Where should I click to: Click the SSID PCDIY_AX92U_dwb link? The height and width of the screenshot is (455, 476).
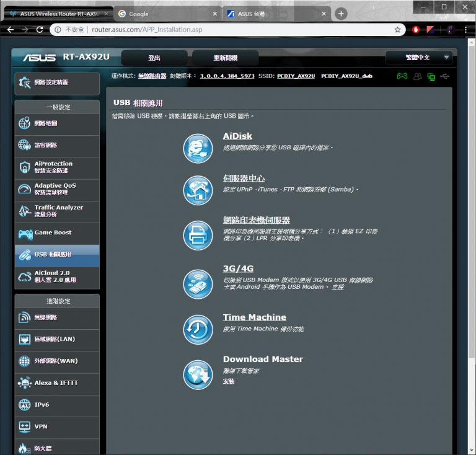pos(346,76)
